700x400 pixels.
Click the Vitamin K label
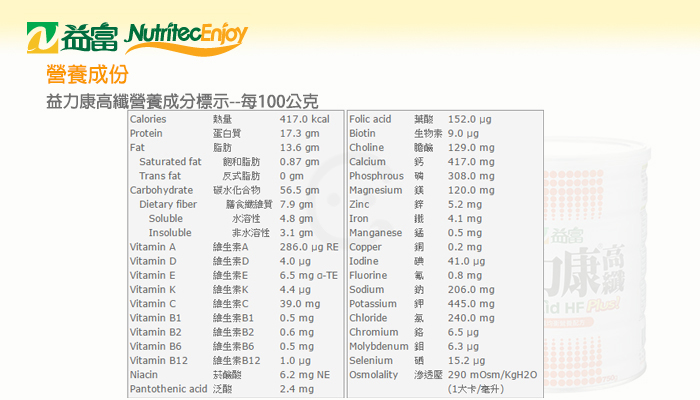point(153,290)
